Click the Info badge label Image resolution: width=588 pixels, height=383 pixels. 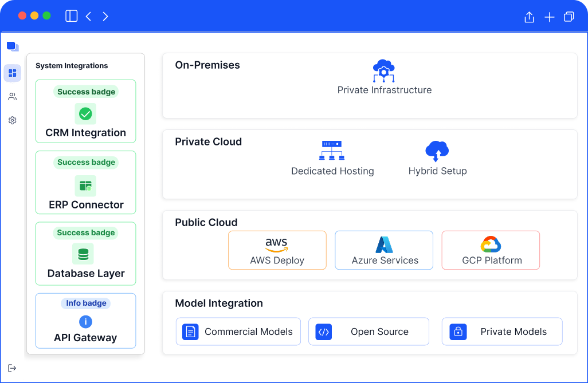86,303
